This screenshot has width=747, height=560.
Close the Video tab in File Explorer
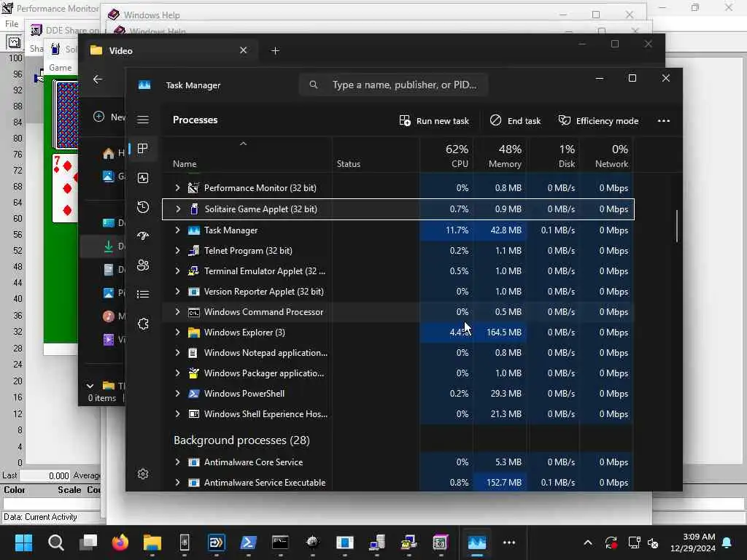tap(243, 50)
